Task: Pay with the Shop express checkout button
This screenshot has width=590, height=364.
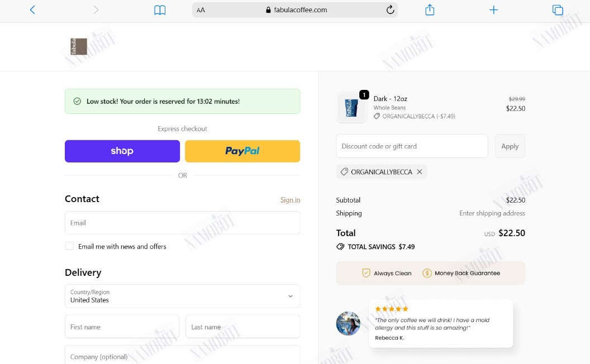Action: click(x=122, y=151)
